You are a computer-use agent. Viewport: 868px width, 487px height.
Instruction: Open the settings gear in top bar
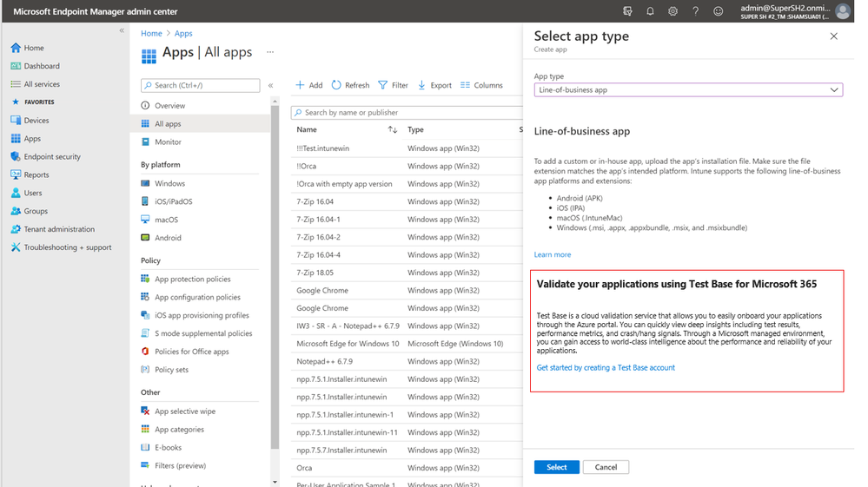tap(673, 11)
